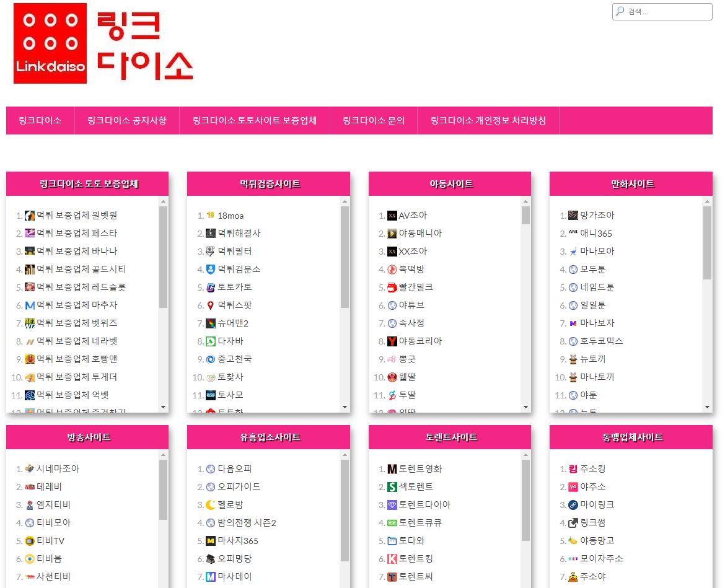Viewport: 725px width, 588px height.
Task: Click the 18moa site icon
Action: [x=211, y=216]
